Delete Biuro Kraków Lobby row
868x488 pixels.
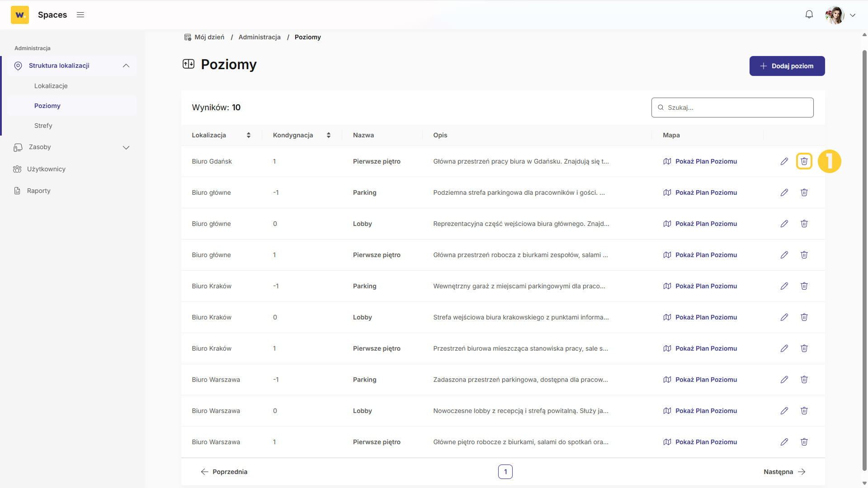[804, 317]
